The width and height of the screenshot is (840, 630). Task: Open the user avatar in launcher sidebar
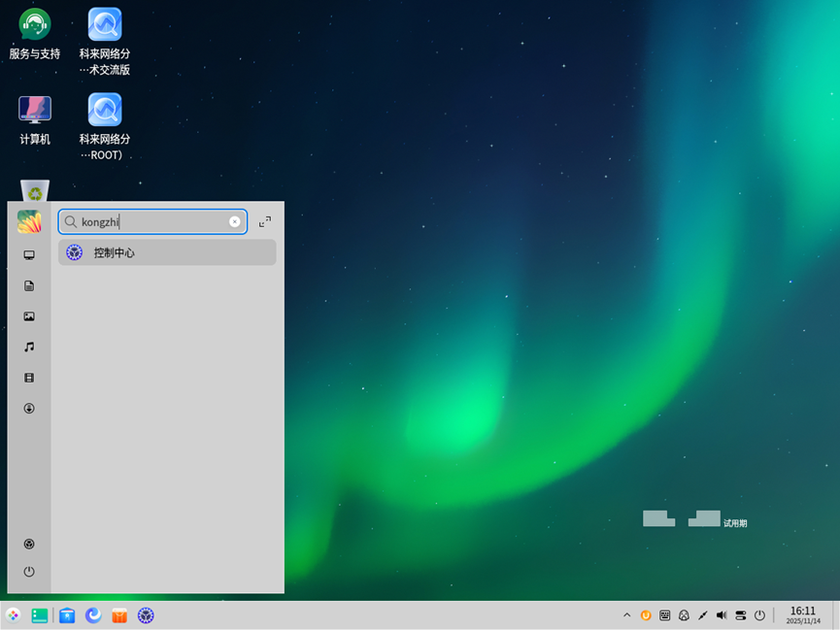pyautogui.click(x=29, y=222)
